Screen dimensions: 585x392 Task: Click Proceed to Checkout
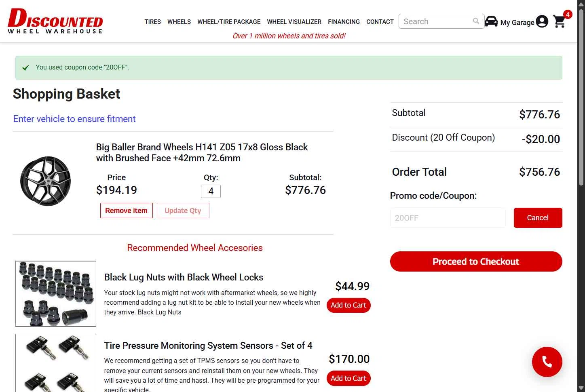pos(476,261)
